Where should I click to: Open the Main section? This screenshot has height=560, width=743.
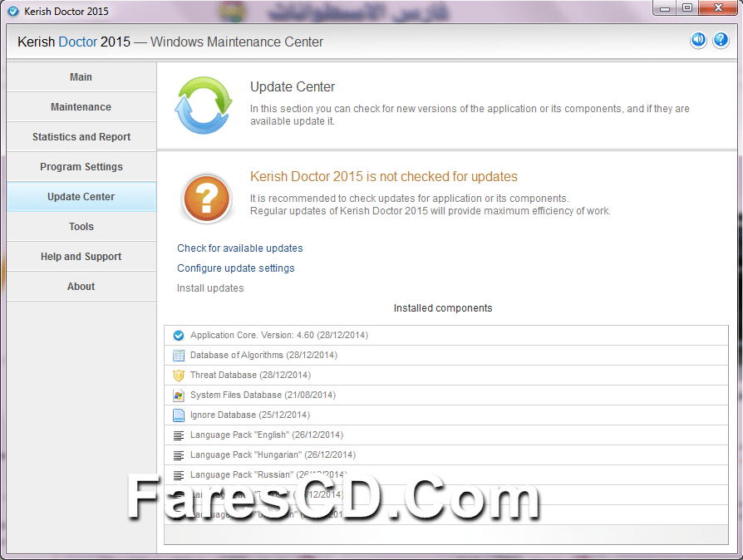coord(81,76)
